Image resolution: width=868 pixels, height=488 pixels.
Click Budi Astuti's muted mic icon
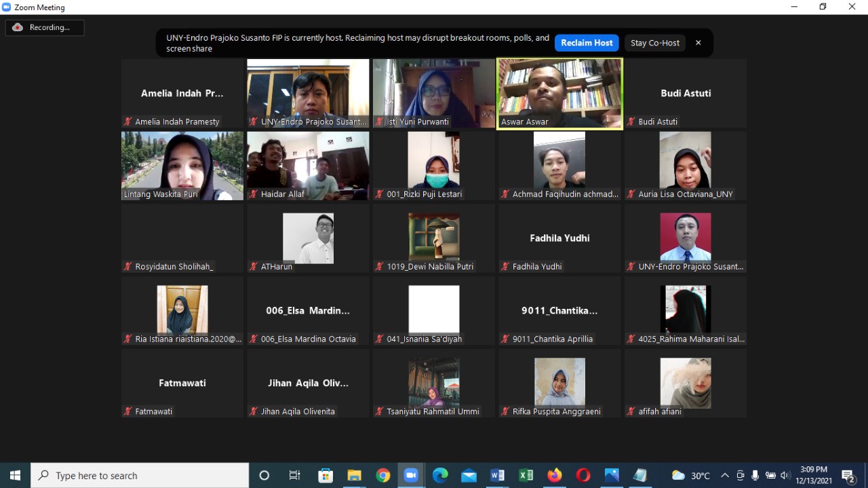(x=631, y=121)
